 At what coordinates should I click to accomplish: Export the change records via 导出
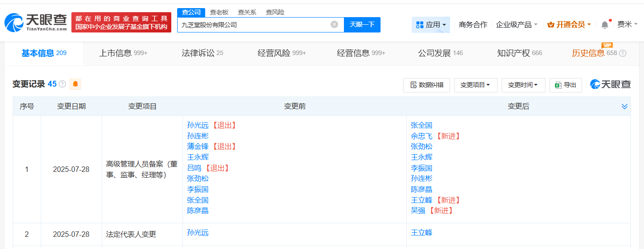565,85
